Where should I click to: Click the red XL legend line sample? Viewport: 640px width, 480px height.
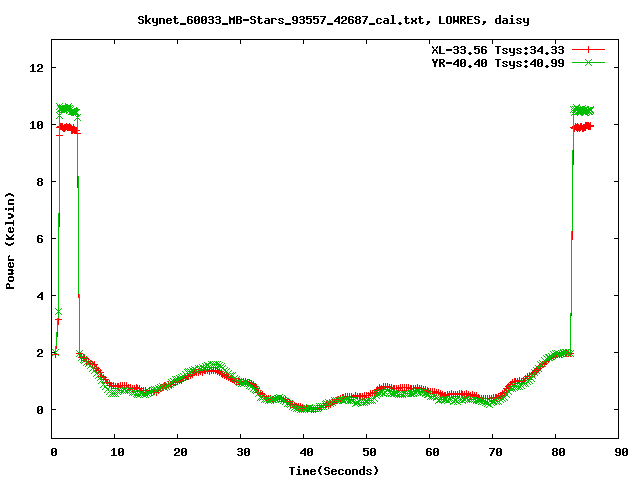click(x=588, y=50)
